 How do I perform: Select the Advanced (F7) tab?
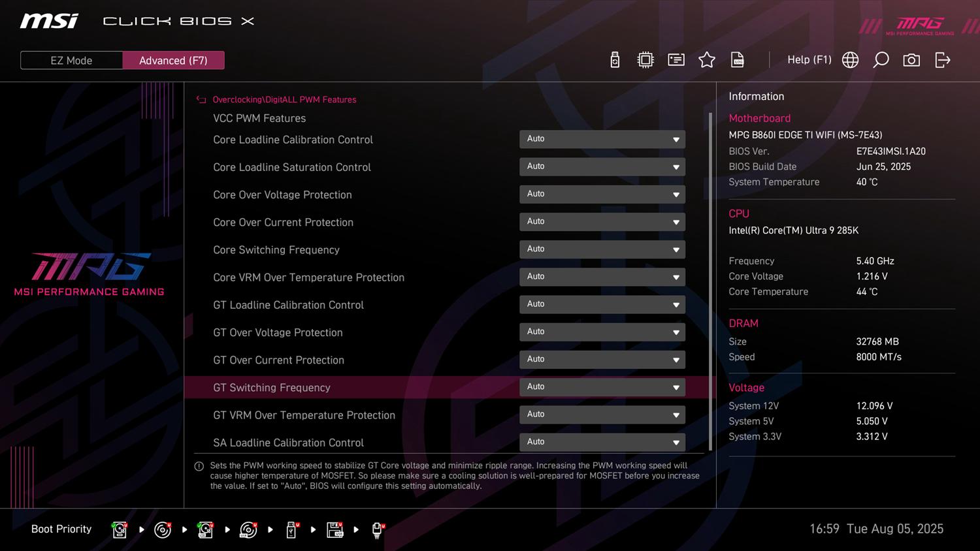point(173,60)
